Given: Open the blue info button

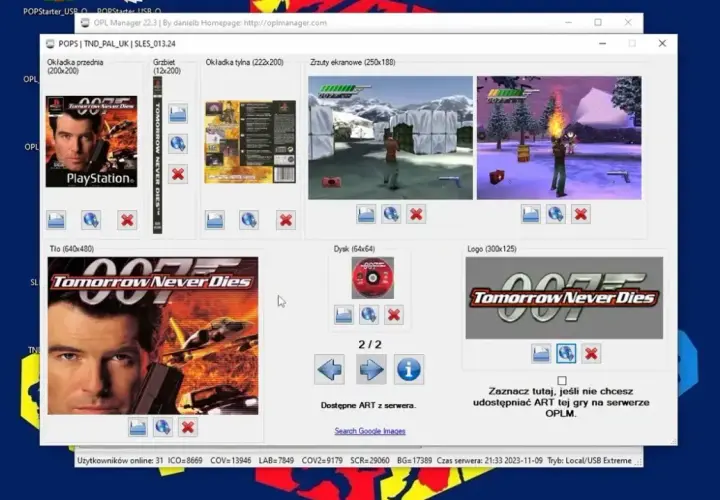Looking at the screenshot, I should 409,369.
